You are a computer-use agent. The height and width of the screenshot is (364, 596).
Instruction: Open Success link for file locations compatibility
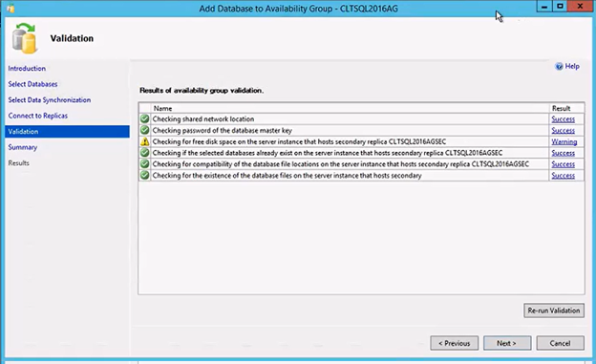[x=563, y=164]
